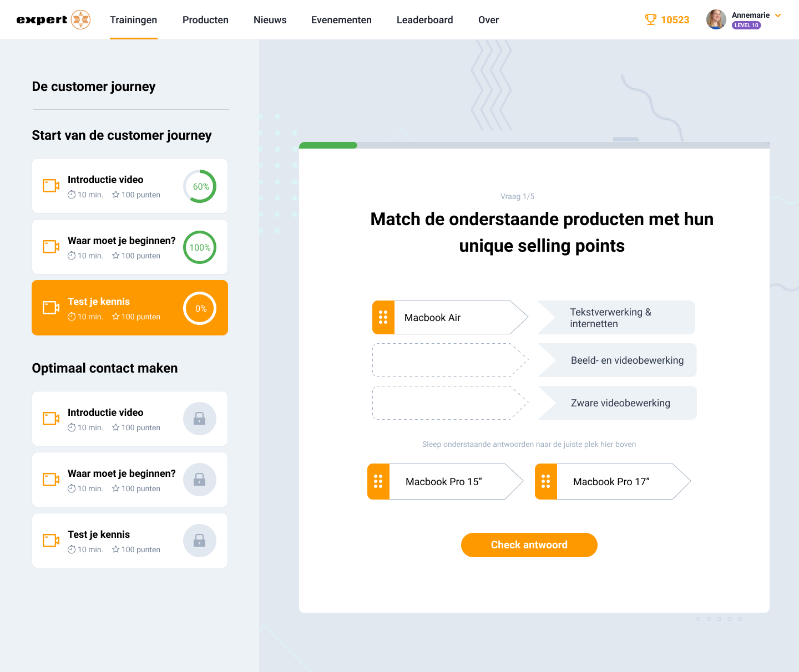Click the Beeld- en videobewerking option
The width and height of the screenshot is (799, 672).
click(617, 360)
